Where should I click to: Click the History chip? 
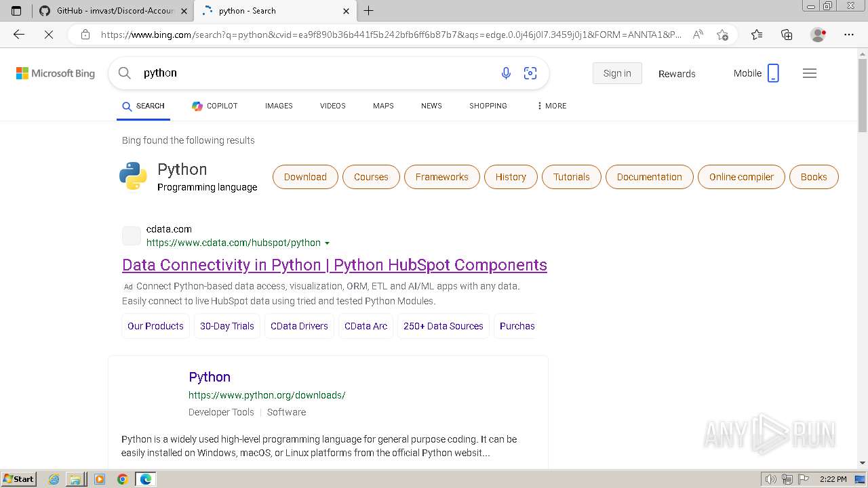click(511, 177)
